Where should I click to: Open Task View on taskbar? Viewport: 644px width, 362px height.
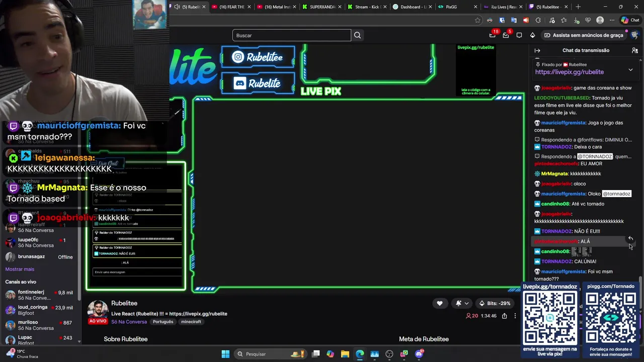click(x=315, y=354)
